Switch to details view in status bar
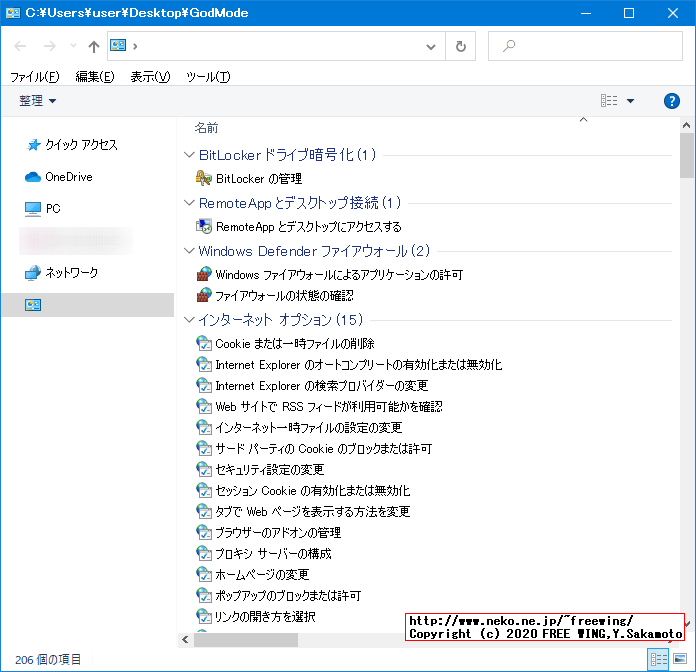 click(x=659, y=659)
